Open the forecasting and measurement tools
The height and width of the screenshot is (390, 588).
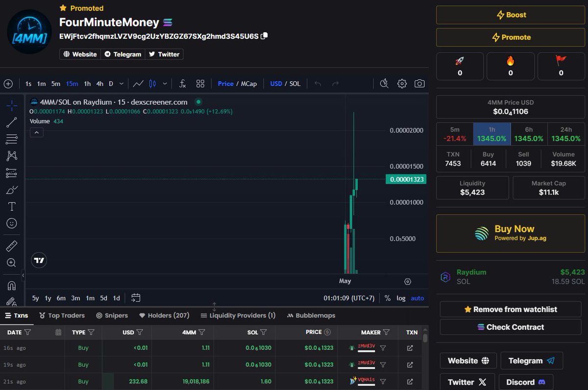[x=12, y=173]
